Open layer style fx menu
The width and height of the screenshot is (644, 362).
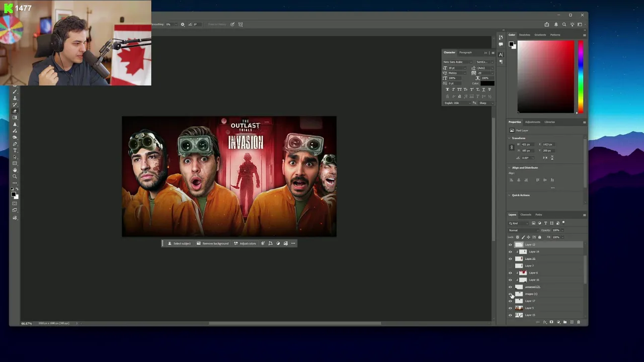(x=545, y=322)
